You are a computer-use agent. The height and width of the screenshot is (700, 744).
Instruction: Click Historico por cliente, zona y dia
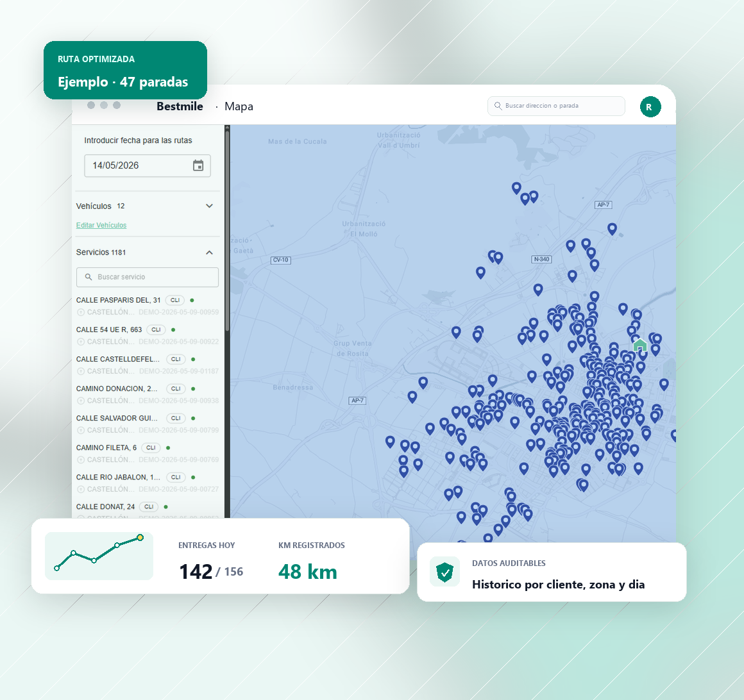tap(558, 584)
